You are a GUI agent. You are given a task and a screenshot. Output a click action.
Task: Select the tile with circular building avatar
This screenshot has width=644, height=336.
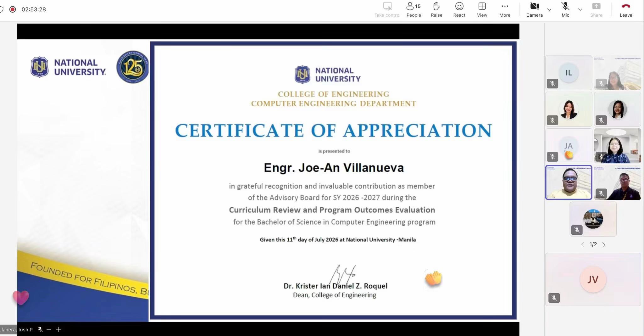593,219
